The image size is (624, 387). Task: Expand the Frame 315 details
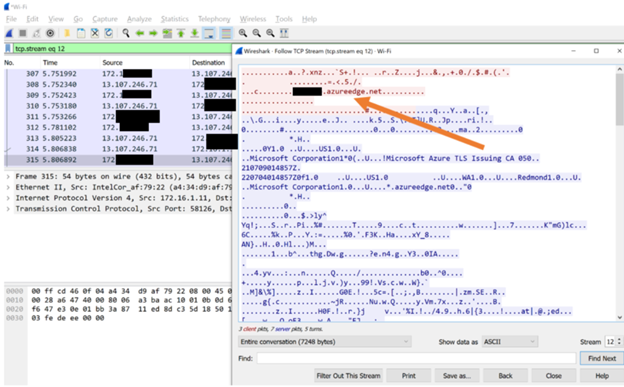pyautogui.click(x=8, y=176)
